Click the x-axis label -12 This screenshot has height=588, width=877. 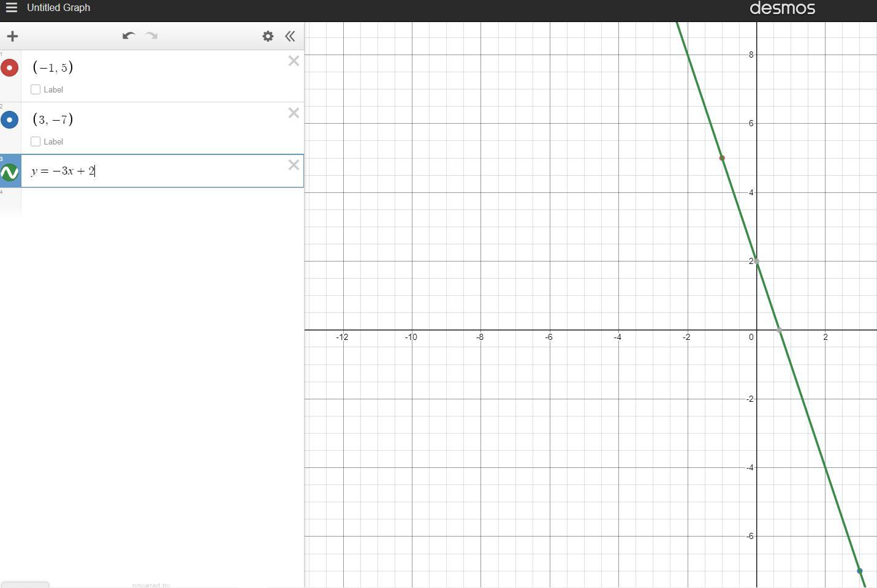click(342, 337)
